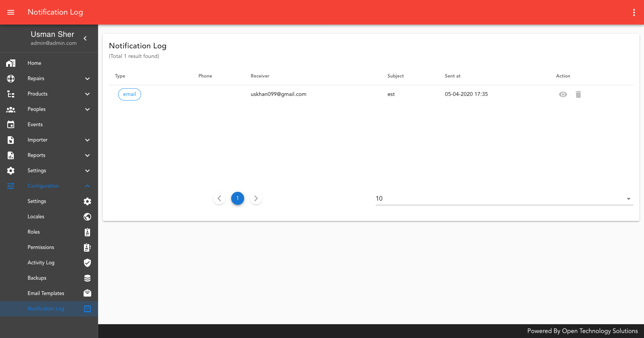The height and width of the screenshot is (338, 644).
Task: Delete the uskhan099@gmail.com notification
Action: 578,94
